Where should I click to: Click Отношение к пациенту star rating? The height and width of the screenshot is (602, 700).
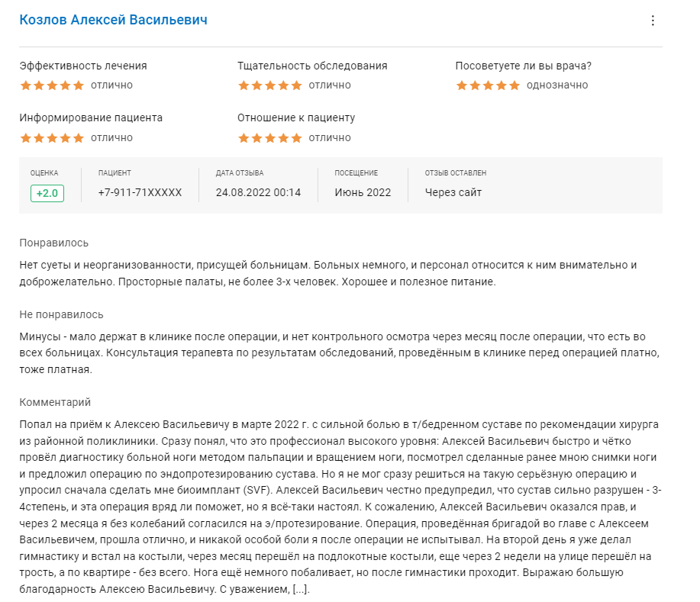pos(270,138)
